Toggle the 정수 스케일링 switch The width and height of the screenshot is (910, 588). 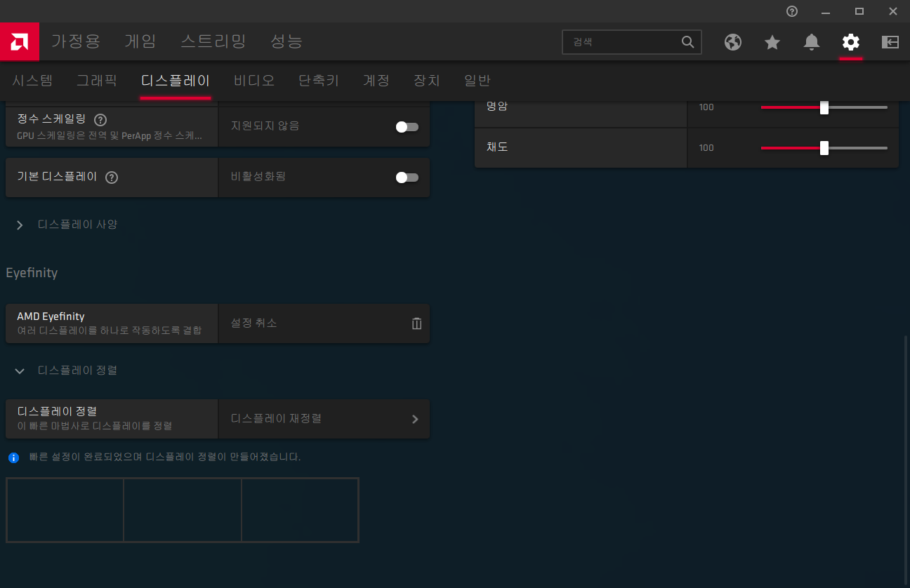coord(407,127)
